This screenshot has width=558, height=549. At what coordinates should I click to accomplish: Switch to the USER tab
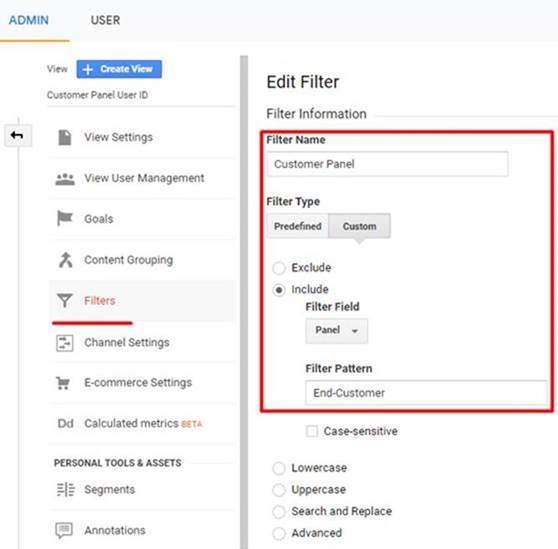coord(105,20)
